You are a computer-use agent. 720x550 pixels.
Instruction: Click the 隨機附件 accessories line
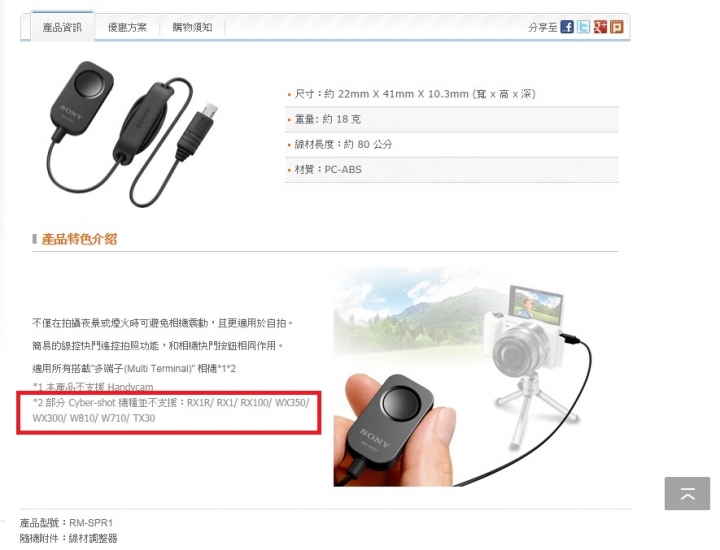68,538
